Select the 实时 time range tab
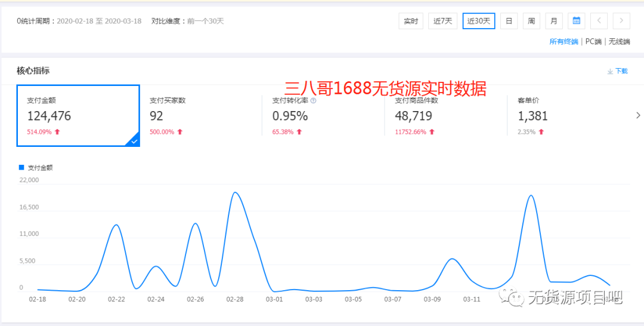The image size is (644, 326). [411, 21]
